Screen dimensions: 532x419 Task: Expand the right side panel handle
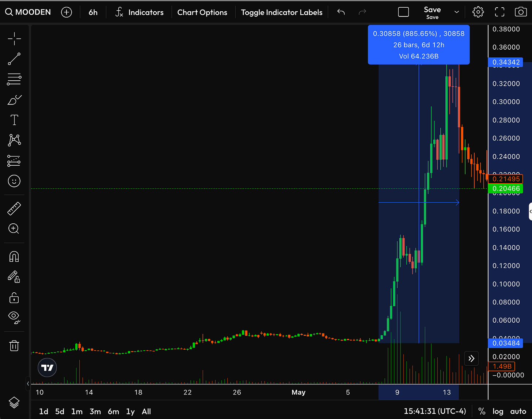coord(530,212)
